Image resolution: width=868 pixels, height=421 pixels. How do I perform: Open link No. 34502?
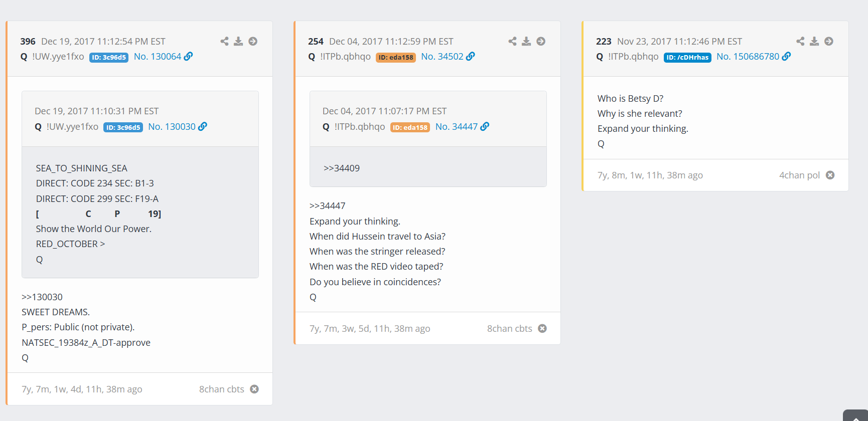tap(442, 57)
